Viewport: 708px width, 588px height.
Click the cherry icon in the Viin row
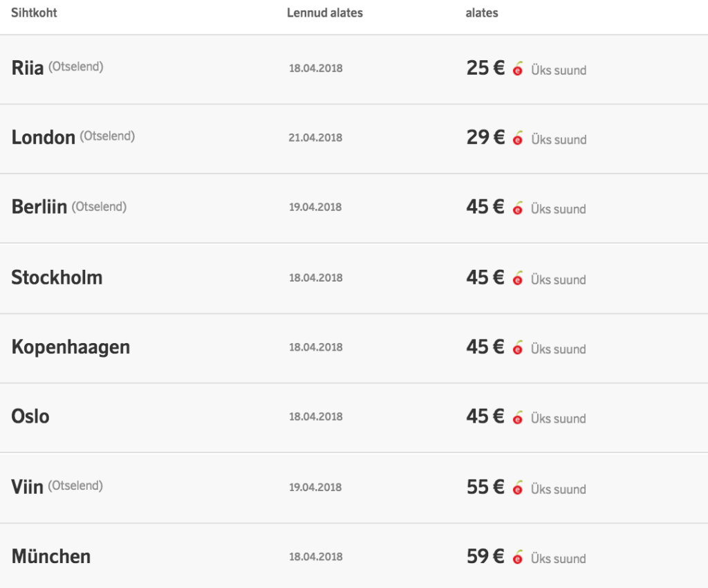tap(518, 488)
